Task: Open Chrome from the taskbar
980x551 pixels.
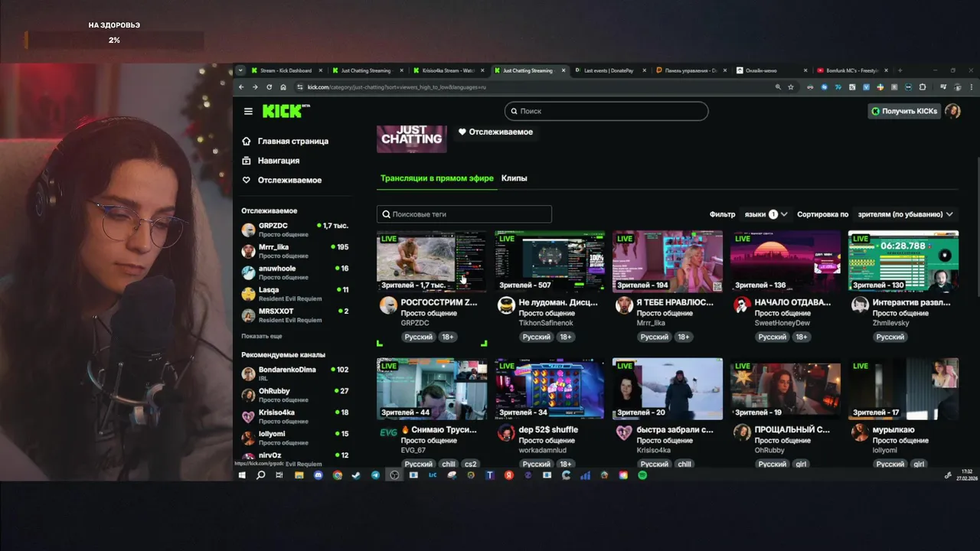Action: 337,475
